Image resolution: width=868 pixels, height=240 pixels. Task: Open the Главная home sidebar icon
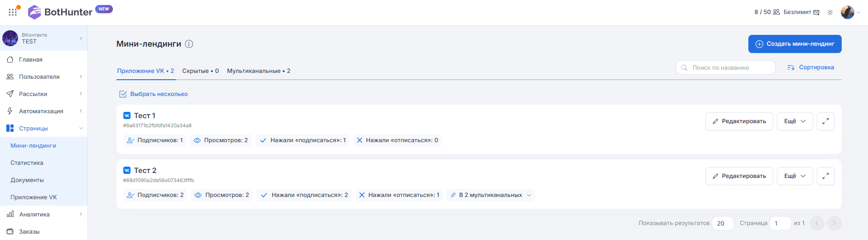pyautogui.click(x=10, y=59)
